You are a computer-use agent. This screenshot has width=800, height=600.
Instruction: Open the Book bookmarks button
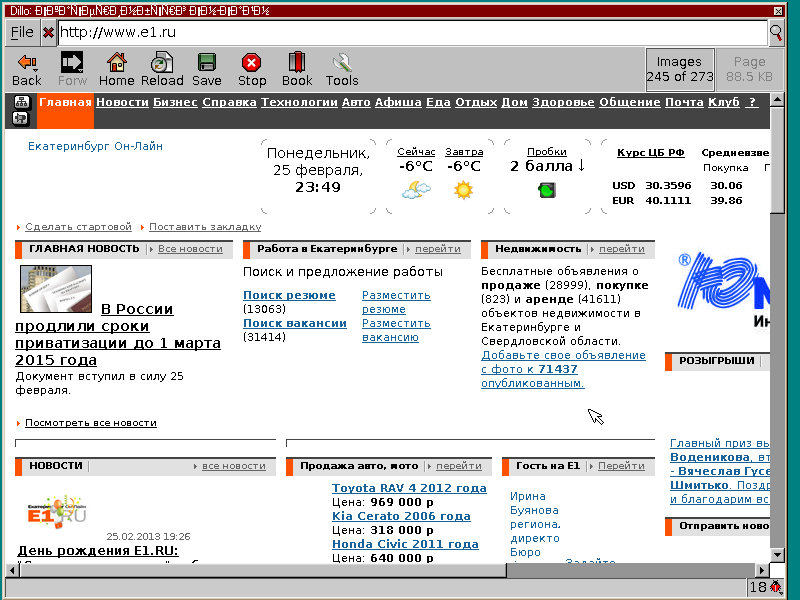pyautogui.click(x=297, y=69)
